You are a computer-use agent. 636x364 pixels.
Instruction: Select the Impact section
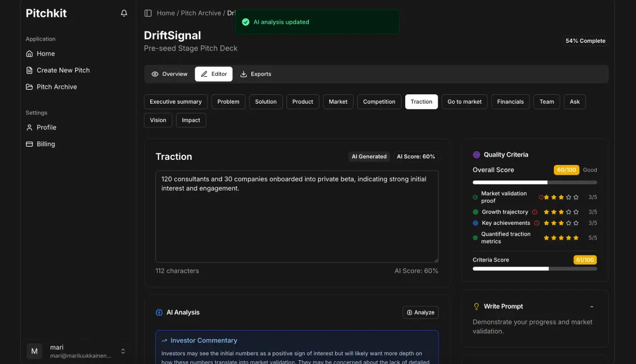click(191, 120)
